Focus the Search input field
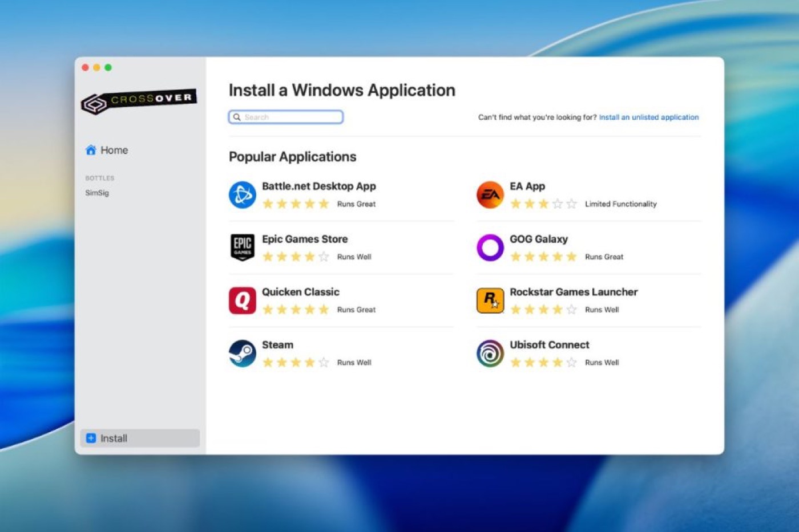This screenshot has height=532, width=799. click(286, 117)
